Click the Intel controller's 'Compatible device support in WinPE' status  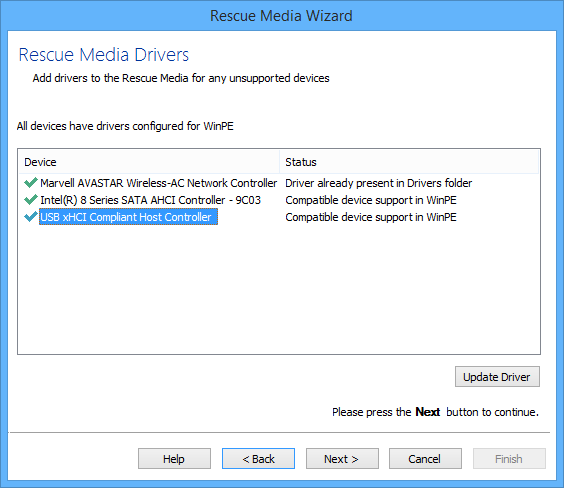[x=371, y=200]
